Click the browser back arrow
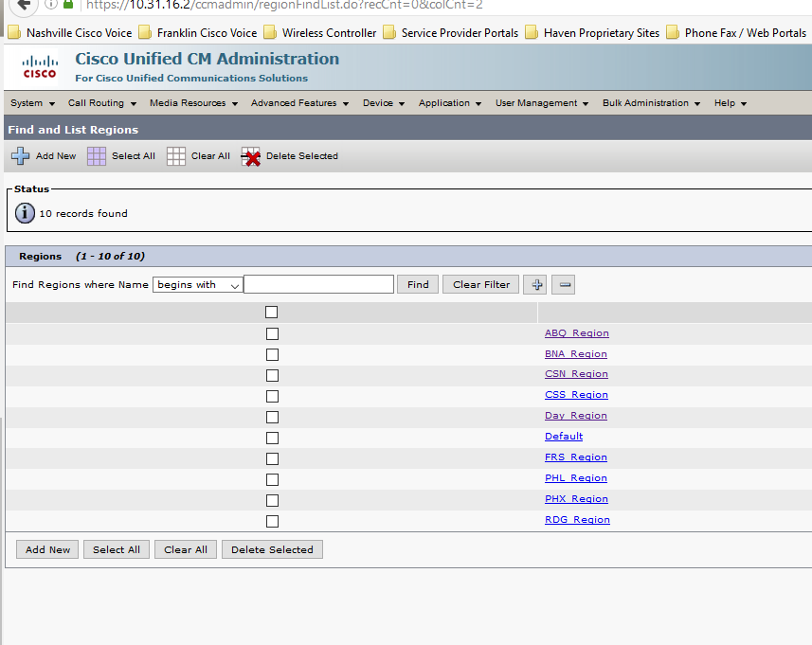Viewport: 812px width, 645px height. coord(24,5)
